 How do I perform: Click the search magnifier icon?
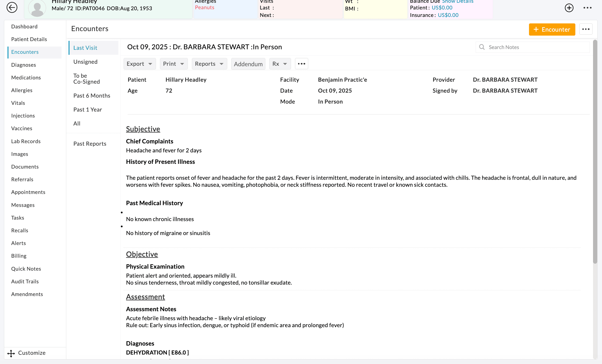(x=482, y=47)
